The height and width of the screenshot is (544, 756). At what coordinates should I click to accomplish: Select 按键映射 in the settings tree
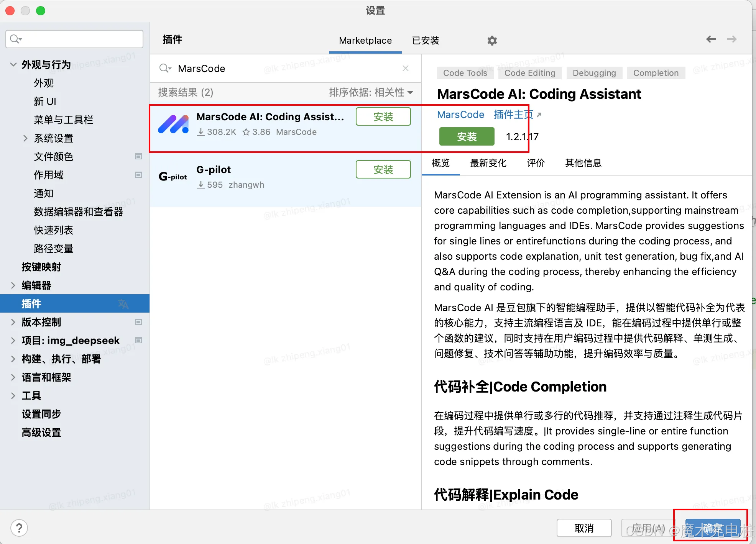(41, 267)
